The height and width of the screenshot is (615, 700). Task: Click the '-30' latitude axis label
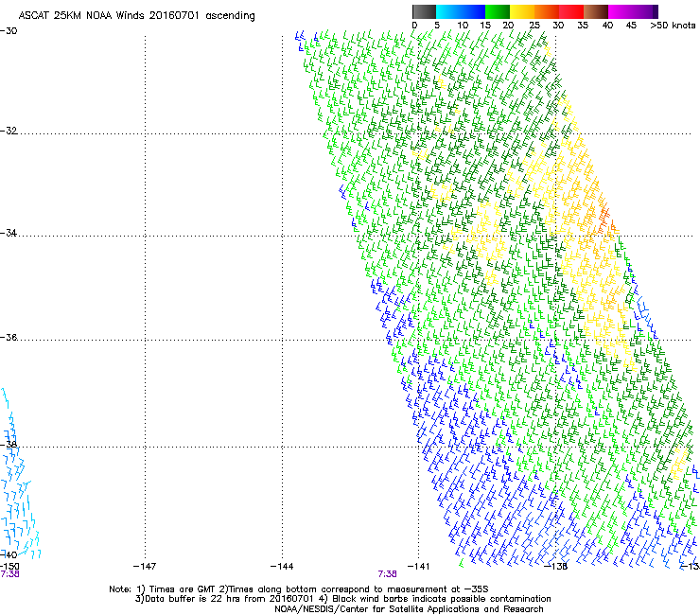9,31
